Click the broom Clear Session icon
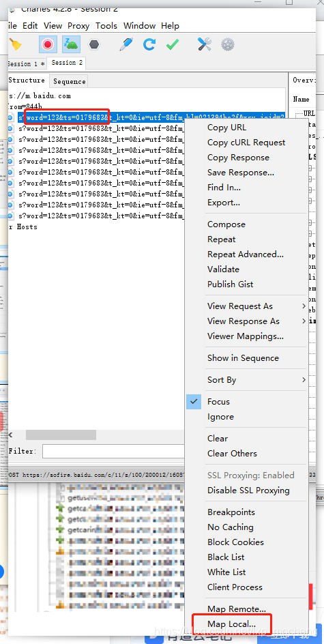This screenshot has width=324, height=644. [15, 44]
